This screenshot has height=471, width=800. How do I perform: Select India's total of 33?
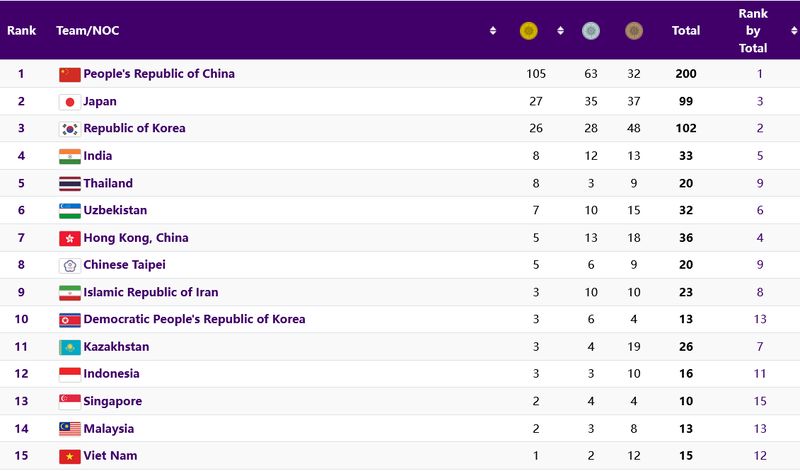tap(686, 156)
